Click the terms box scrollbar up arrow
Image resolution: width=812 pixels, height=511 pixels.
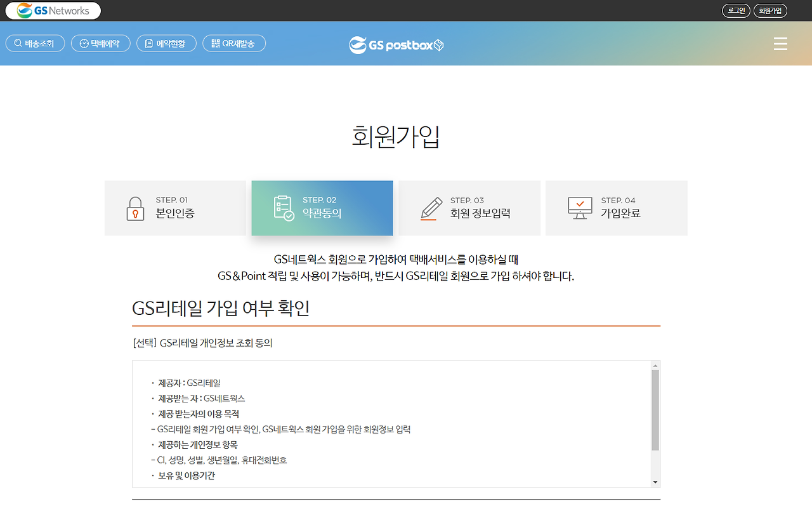[655, 366]
